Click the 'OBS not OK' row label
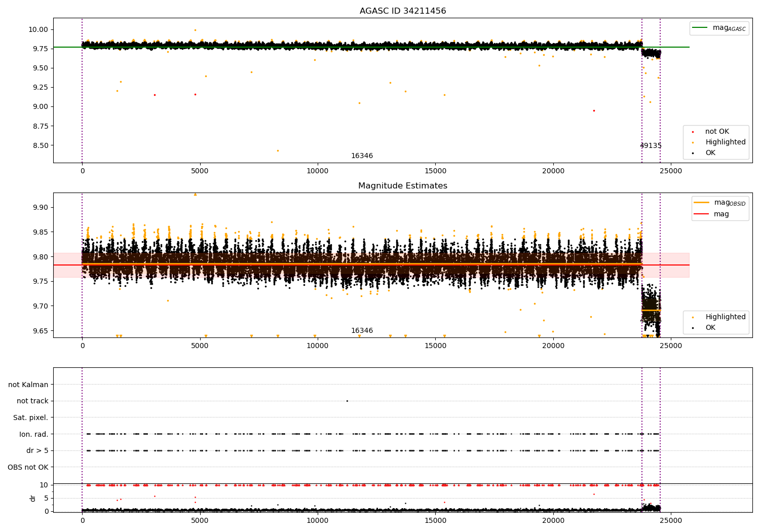This screenshot has width=760, height=532. (28, 467)
